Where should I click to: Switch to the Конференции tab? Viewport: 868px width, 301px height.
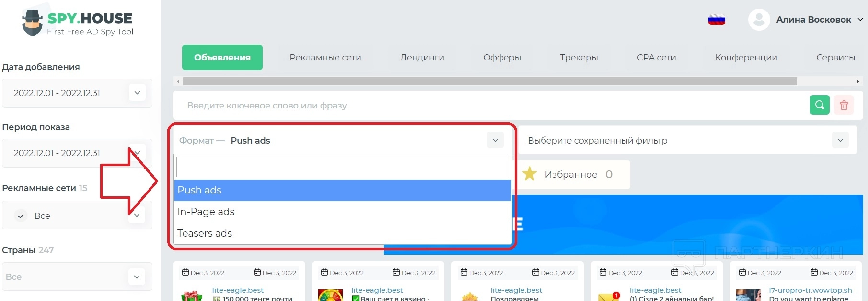[746, 57]
